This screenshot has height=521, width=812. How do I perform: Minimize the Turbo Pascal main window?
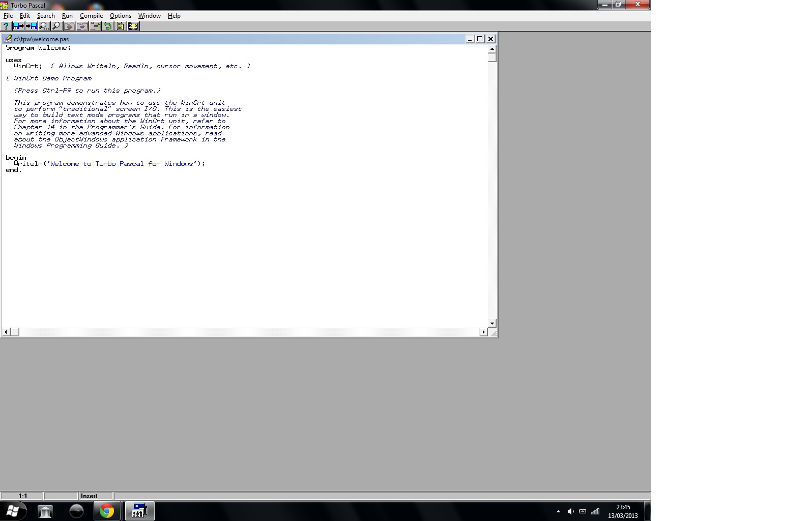pos(604,5)
